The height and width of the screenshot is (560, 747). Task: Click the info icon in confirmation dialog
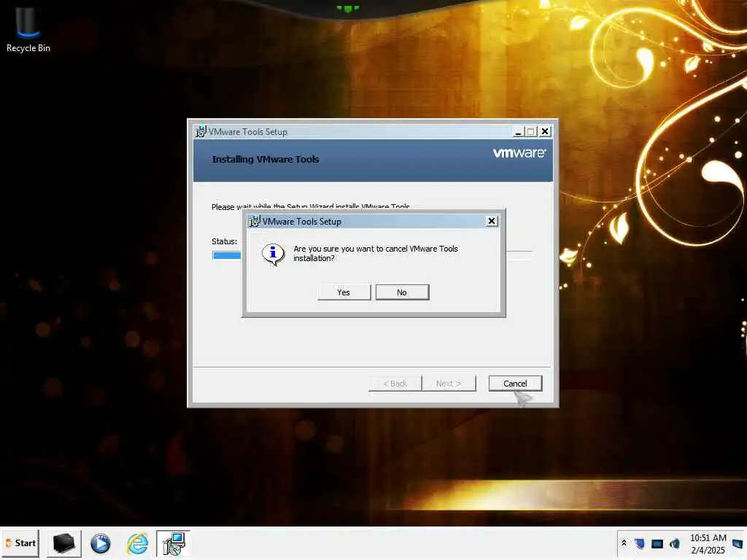pyautogui.click(x=273, y=254)
